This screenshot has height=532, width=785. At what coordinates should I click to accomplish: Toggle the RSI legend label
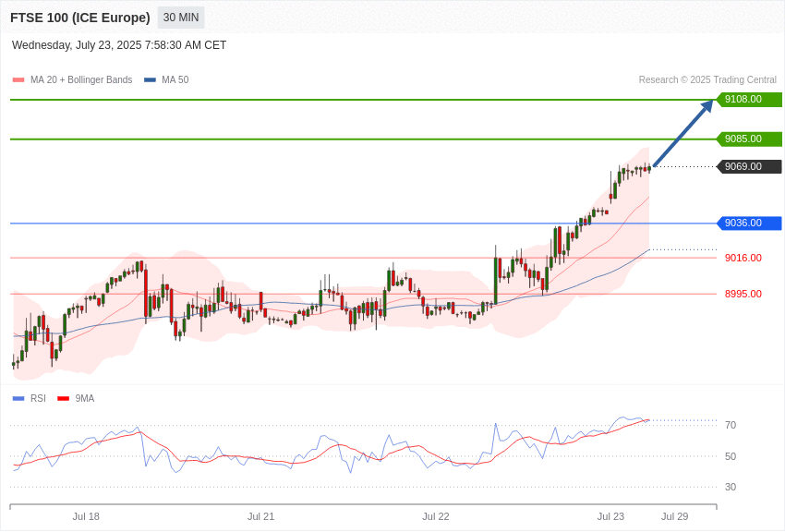tap(38, 398)
